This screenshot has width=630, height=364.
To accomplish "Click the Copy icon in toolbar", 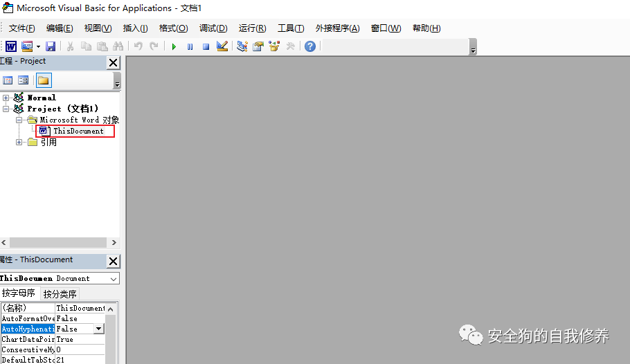I will click(x=86, y=46).
